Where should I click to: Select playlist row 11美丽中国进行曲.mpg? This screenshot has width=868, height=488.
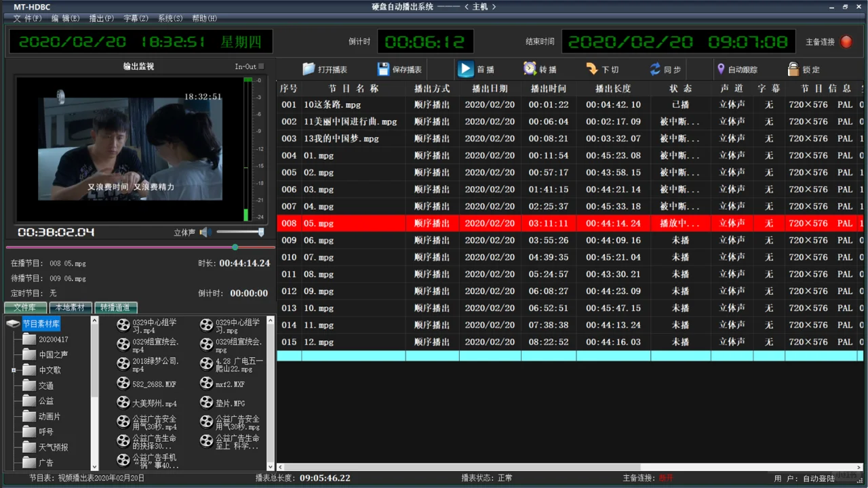click(570, 122)
